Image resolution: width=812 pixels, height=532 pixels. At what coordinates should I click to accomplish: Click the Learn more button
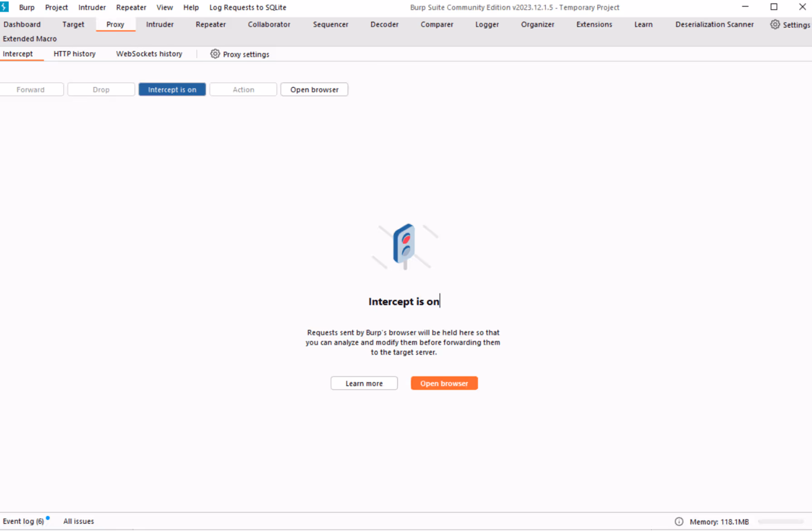(364, 383)
